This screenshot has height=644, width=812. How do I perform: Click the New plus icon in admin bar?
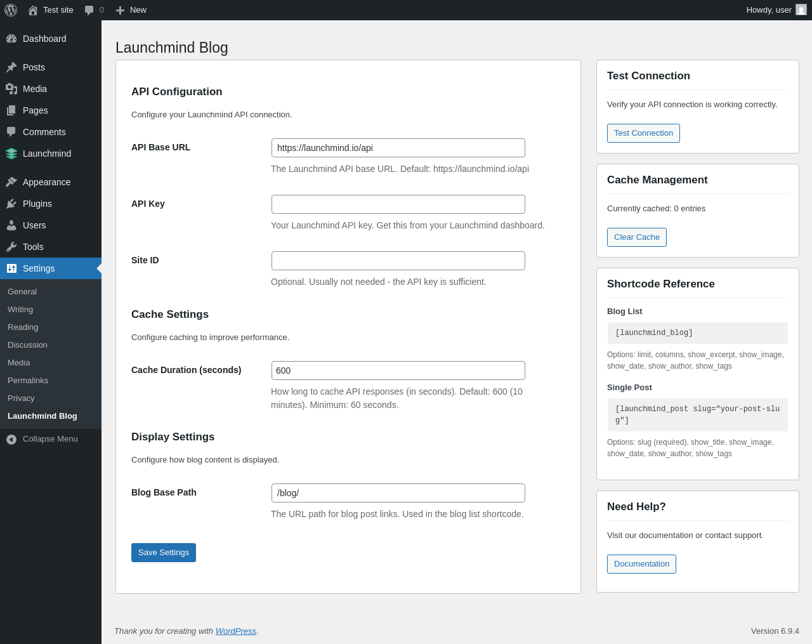tap(120, 10)
